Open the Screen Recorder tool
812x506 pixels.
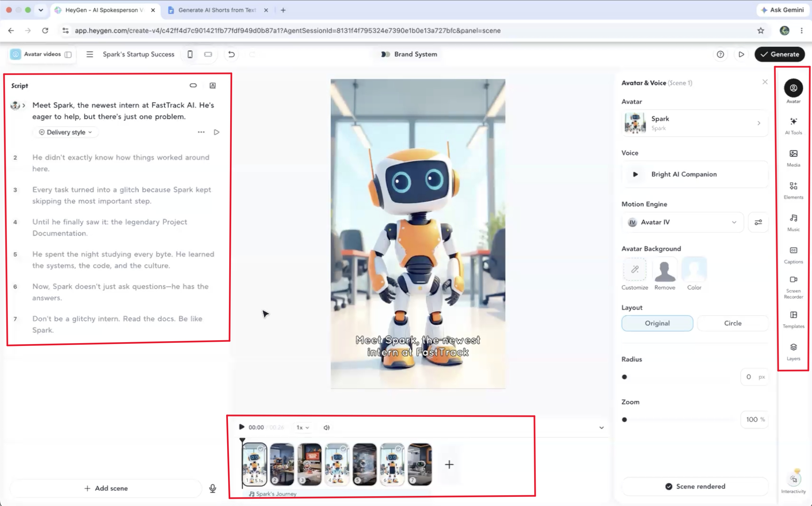coord(793,287)
